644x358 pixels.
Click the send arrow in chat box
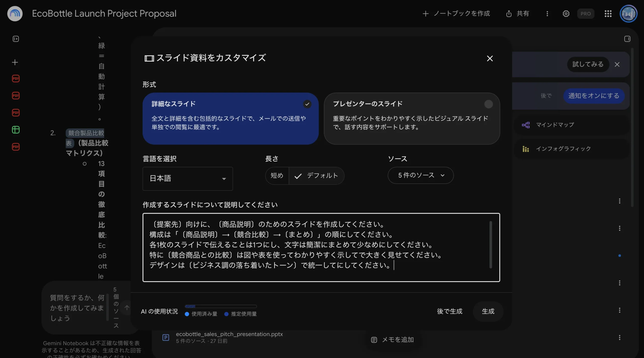pyautogui.click(x=127, y=307)
